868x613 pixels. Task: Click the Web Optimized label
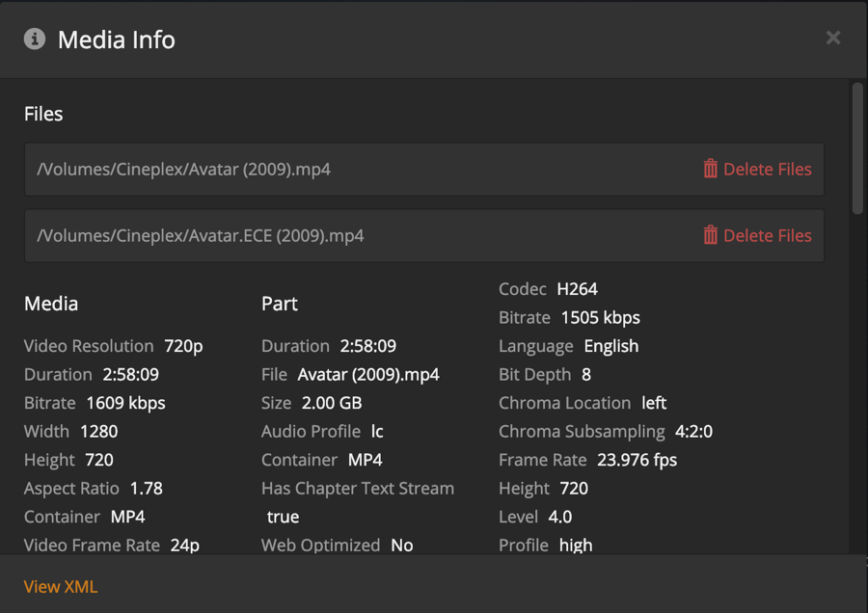320,546
